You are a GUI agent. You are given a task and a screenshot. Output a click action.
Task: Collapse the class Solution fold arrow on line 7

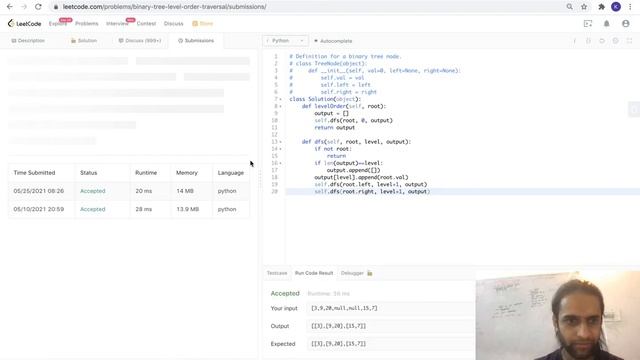280,99
